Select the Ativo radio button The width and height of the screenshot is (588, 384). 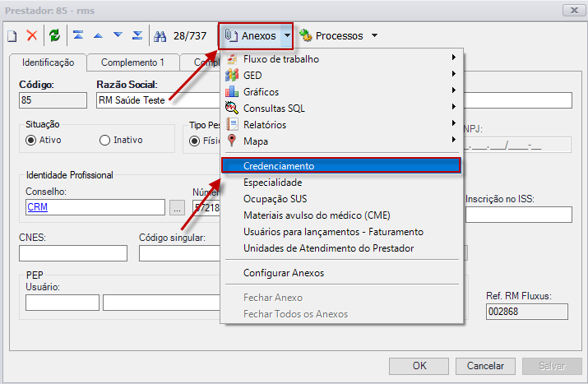point(30,141)
